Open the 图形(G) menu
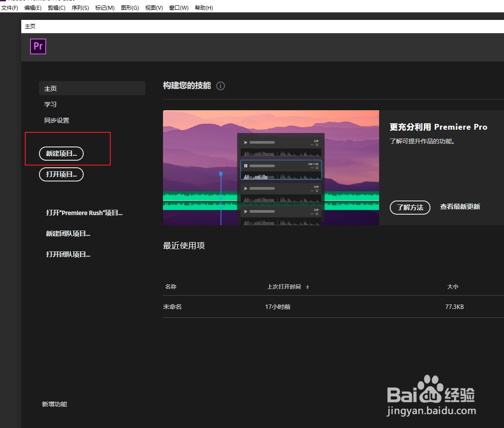Viewport: 504px width, 428px height. tap(130, 8)
